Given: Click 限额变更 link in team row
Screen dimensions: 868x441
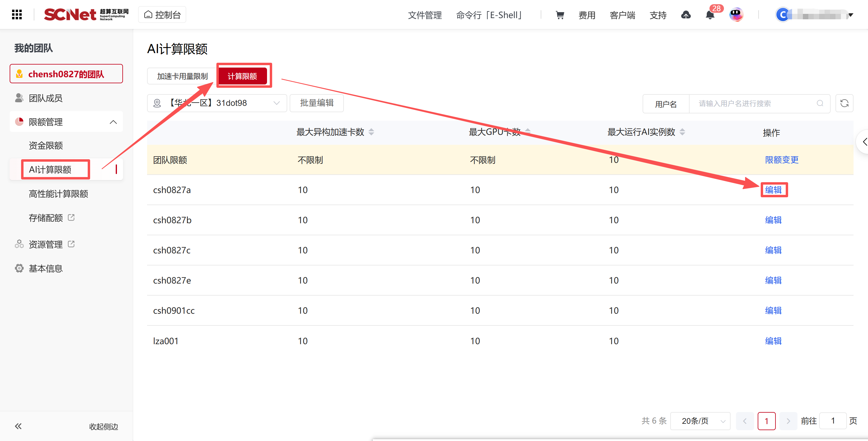Looking at the screenshot, I should pos(782,160).
